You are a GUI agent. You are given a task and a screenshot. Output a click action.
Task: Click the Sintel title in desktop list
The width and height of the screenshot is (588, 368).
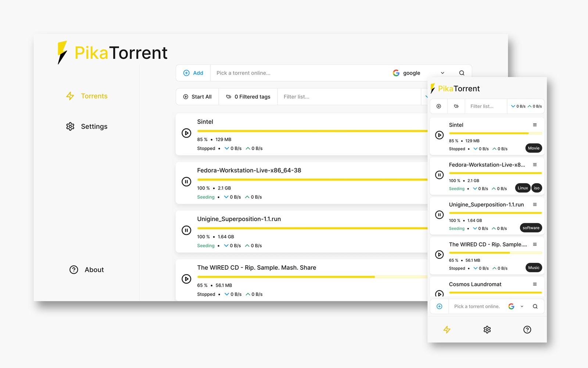[205, 122]
